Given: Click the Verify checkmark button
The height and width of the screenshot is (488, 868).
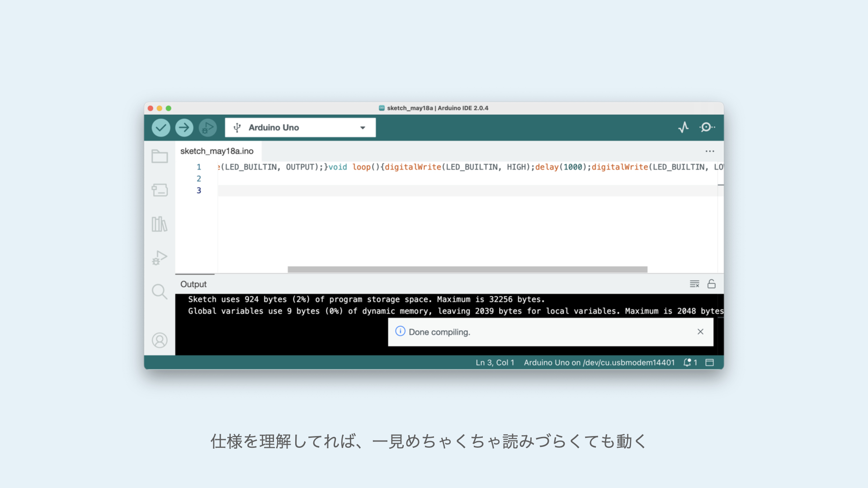Looking at the screenshot, I should 160,128.
